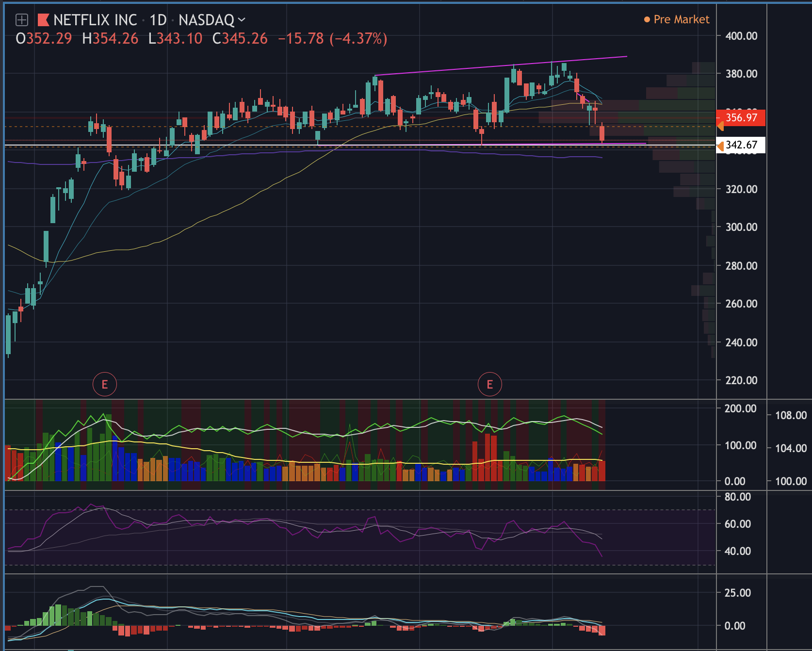The height and width of the screenshot is (651, 812).
Task: Click the orange arrow marker near 356.97 label
Action: click(x=720, y=126)
